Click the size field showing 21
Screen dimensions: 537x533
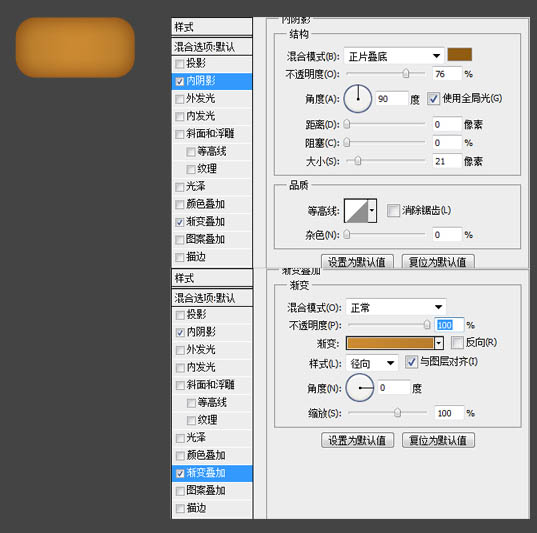tap(447, 161)
